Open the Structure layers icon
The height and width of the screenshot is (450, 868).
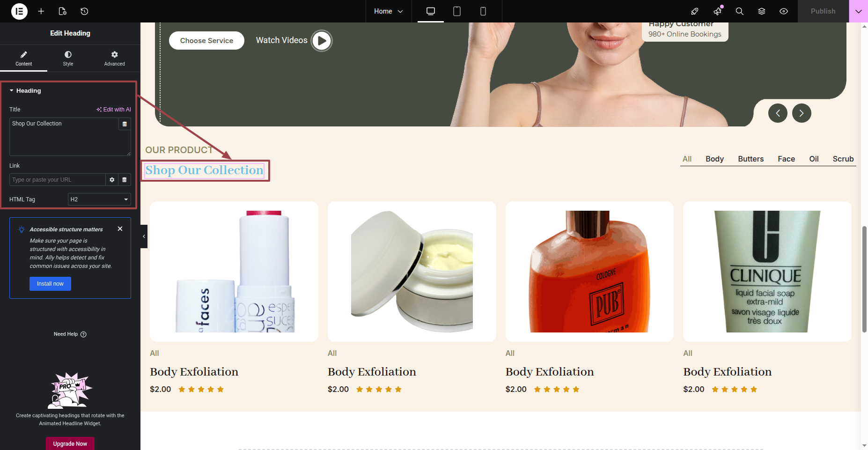762,11
